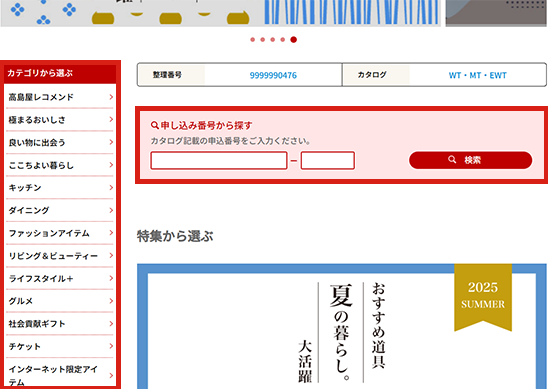Open the 極まるおいしさ category
548x389 pixels.
(x=60, y=120)
